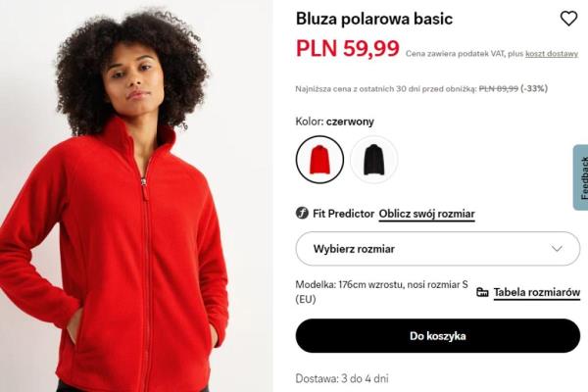The height and width of the screenshot is (392, 588).
Task: Select the red jacket color swatch
Action: pos(319,160)
